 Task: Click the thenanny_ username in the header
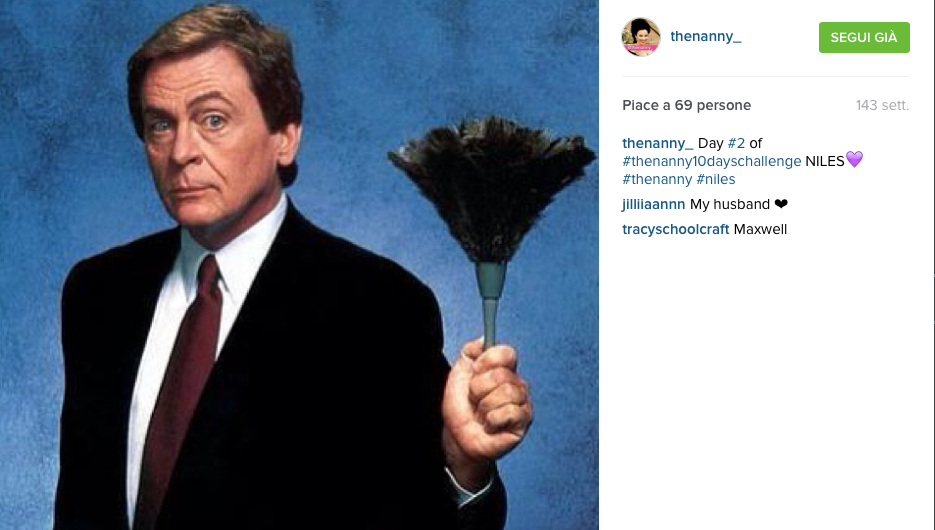(705, 36)
